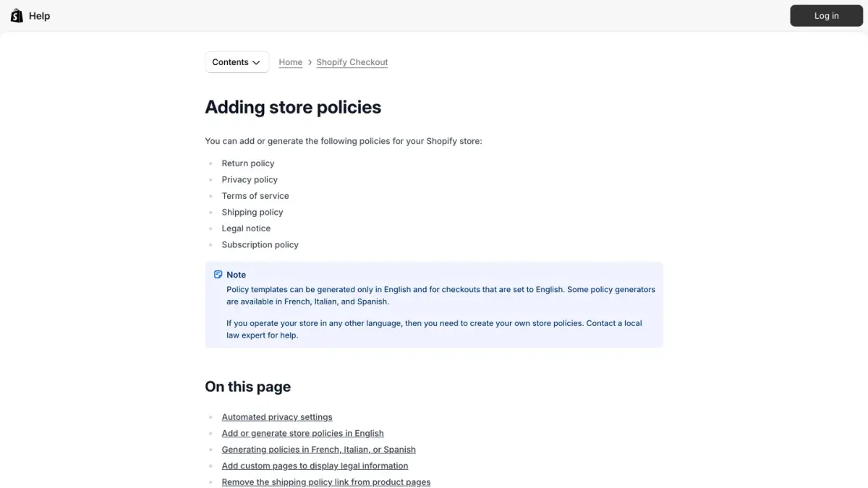868x488 pixels.
Task: Jump to Add or generate store policies in English
Action: pos(302,433)
